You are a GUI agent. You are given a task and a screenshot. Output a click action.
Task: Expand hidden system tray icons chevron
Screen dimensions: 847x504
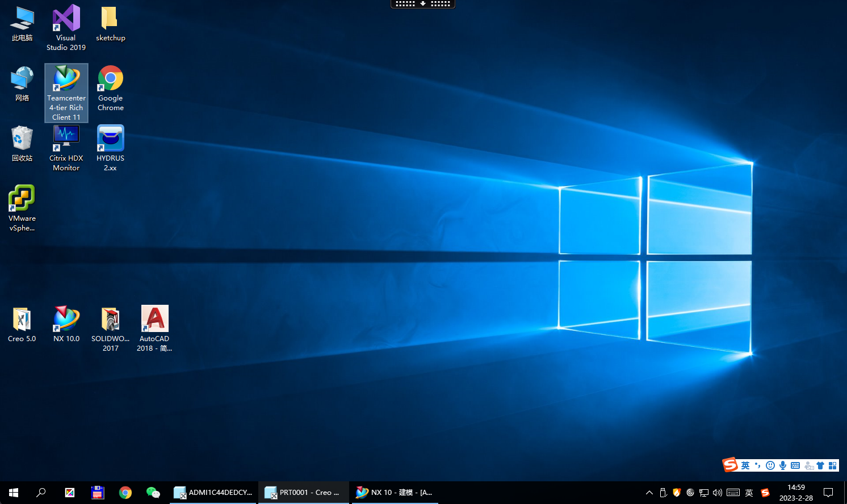pos(649,493)
